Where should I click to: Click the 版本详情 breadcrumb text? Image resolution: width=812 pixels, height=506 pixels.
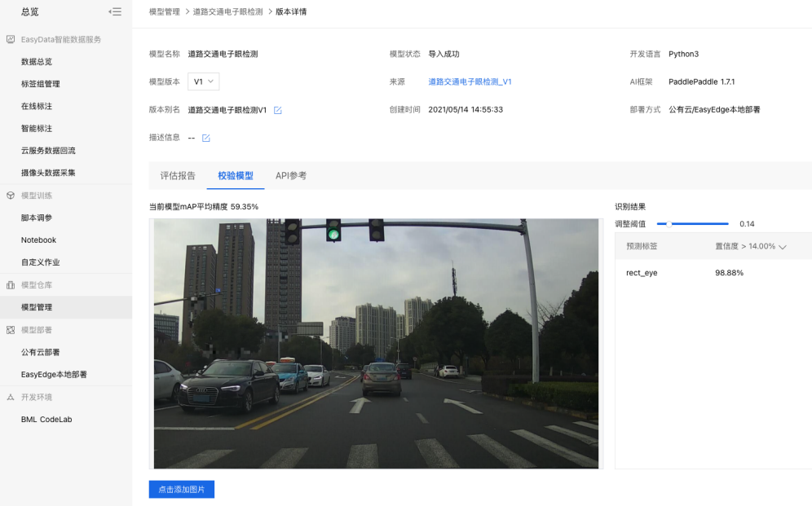tap(291, 12)
